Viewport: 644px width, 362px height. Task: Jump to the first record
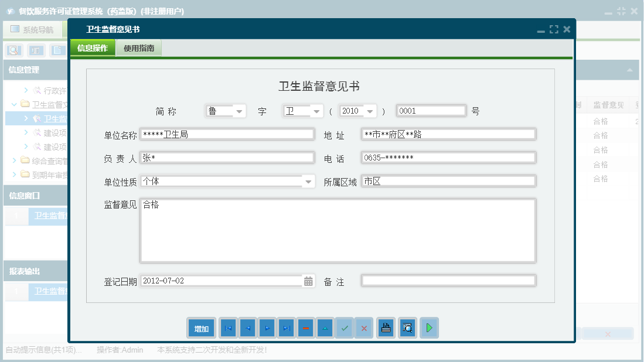pos(229,329)
